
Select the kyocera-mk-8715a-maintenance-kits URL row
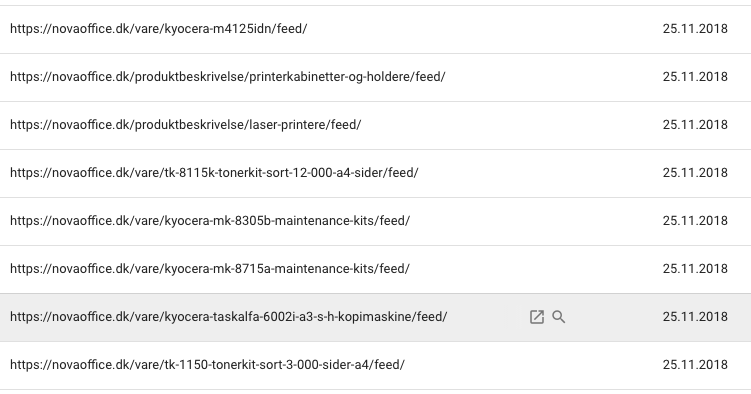[376, 269]
